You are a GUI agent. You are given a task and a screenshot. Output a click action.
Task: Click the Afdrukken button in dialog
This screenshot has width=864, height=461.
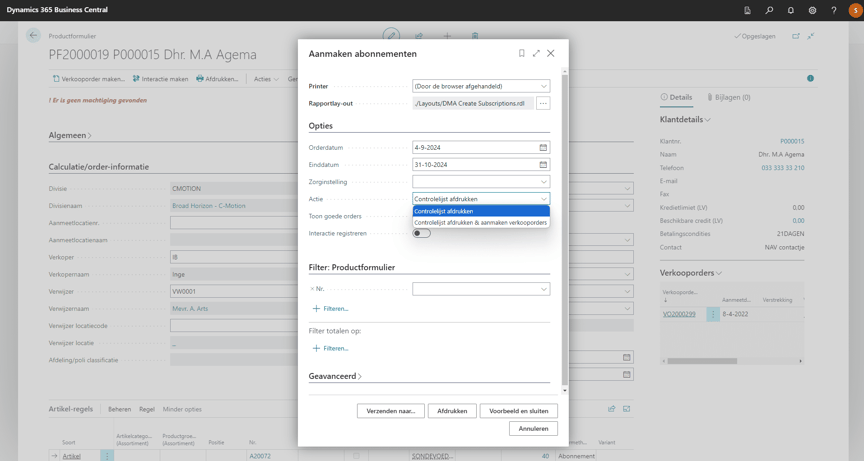(452, 411)
